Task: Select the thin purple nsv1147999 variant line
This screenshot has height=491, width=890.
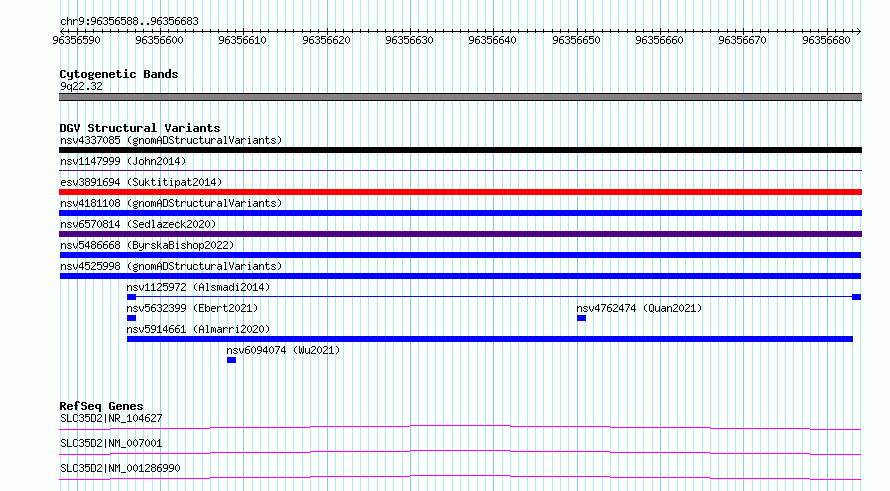Action: pyautogui.click(x=460, y=170)
